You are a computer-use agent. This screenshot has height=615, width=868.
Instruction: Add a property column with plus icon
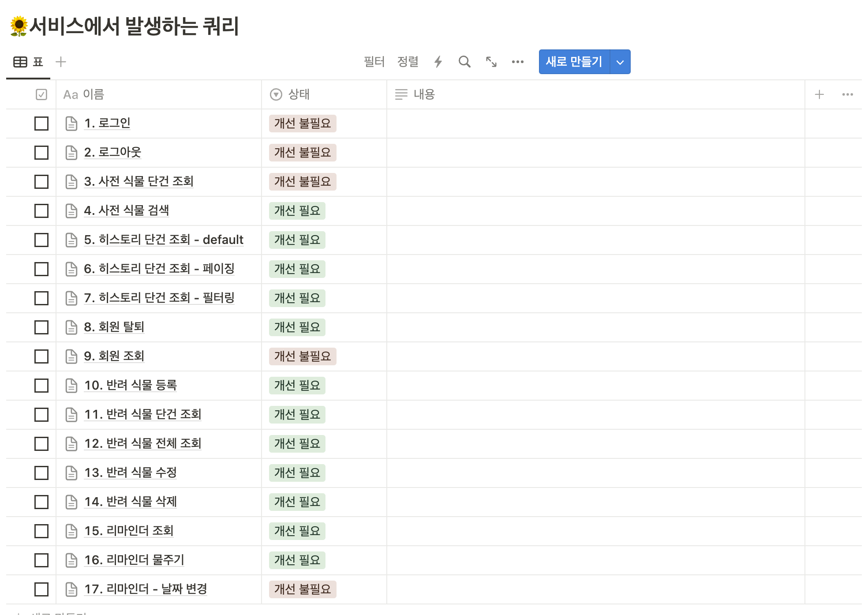(x=819, y=94)
